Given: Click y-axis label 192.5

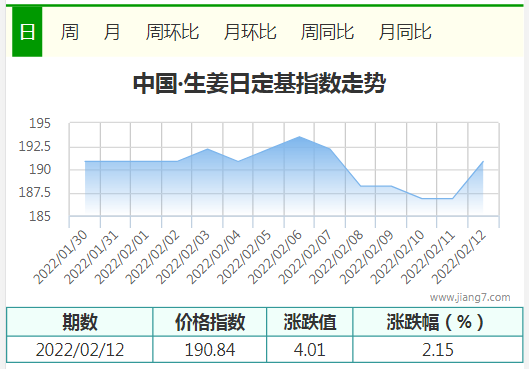Looking at the screenshot, I should coord(34,146).
